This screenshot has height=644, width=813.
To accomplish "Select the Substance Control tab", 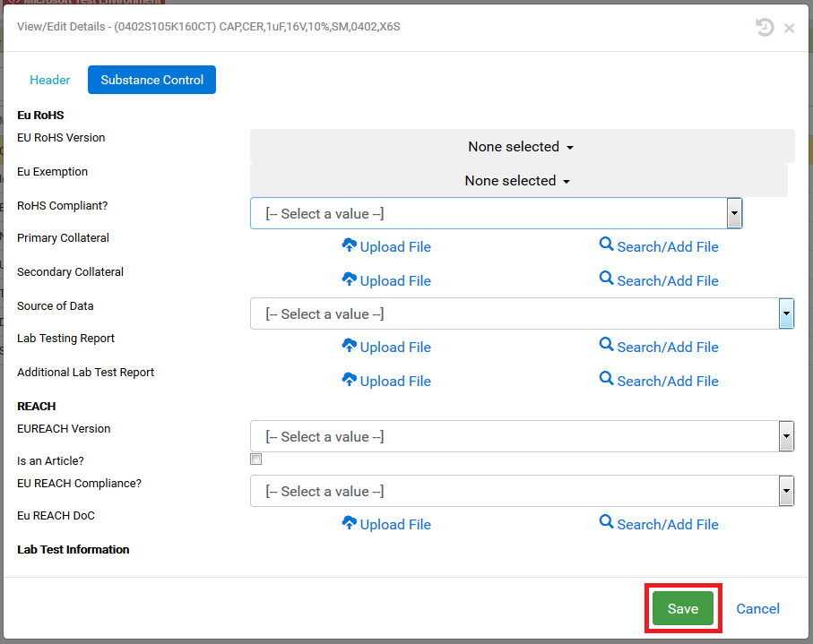I will pos(151,80).
